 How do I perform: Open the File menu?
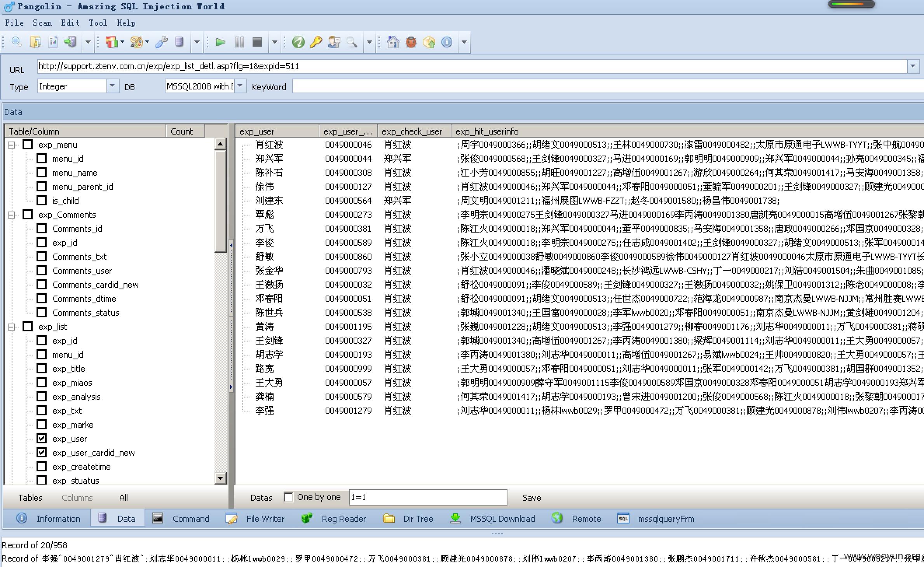(14, 23)
